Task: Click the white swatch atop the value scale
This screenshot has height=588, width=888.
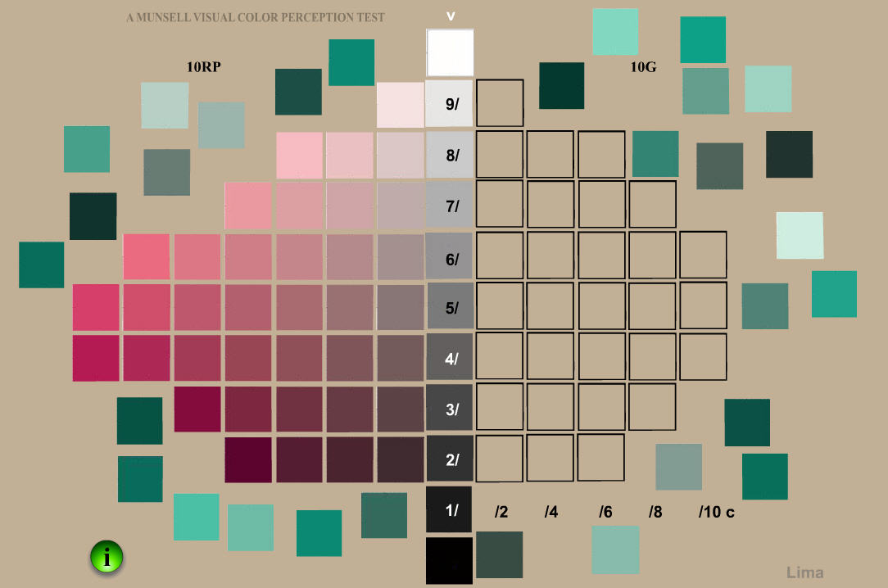Action: click(x=450, y=52)
